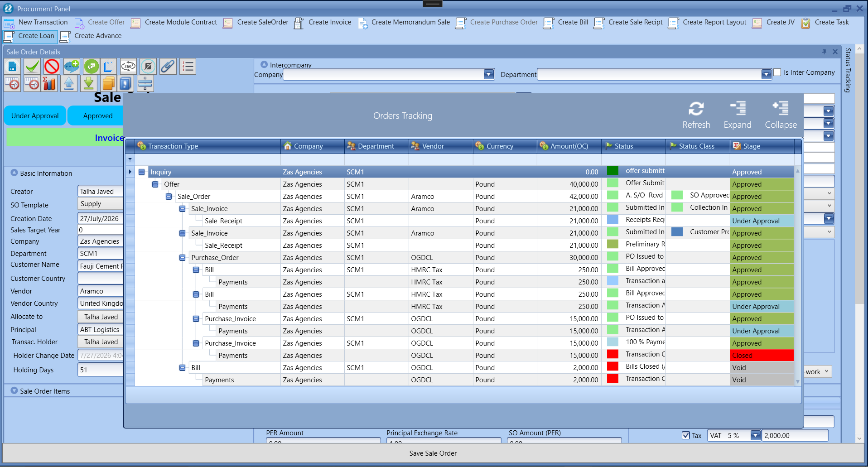Click Create Invoice in the toolbar

(x=323, y=22)
